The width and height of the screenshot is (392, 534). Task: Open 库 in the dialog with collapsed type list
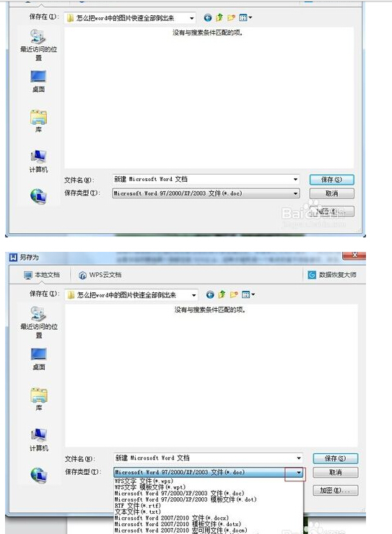(x=38, y=121)
